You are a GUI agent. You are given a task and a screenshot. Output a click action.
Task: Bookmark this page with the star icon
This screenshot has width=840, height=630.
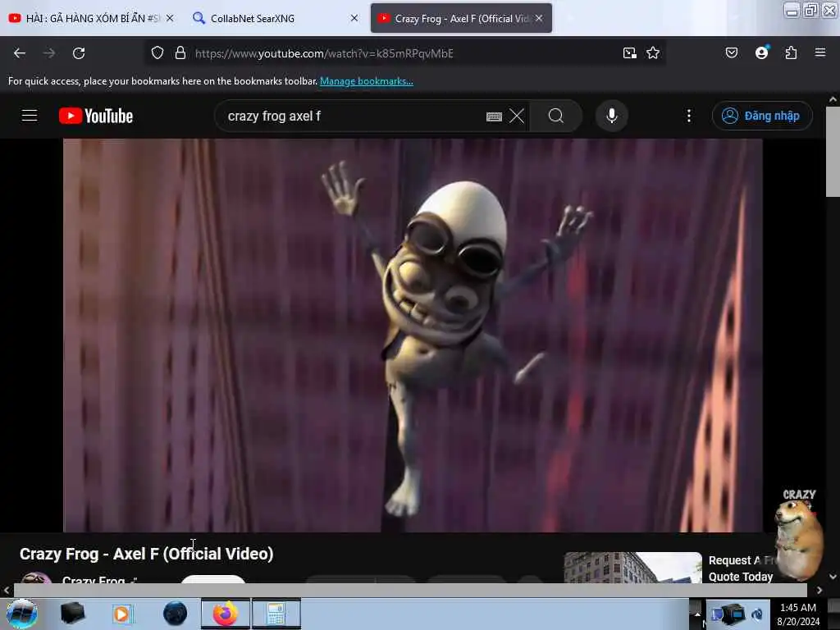coord(653,53)
